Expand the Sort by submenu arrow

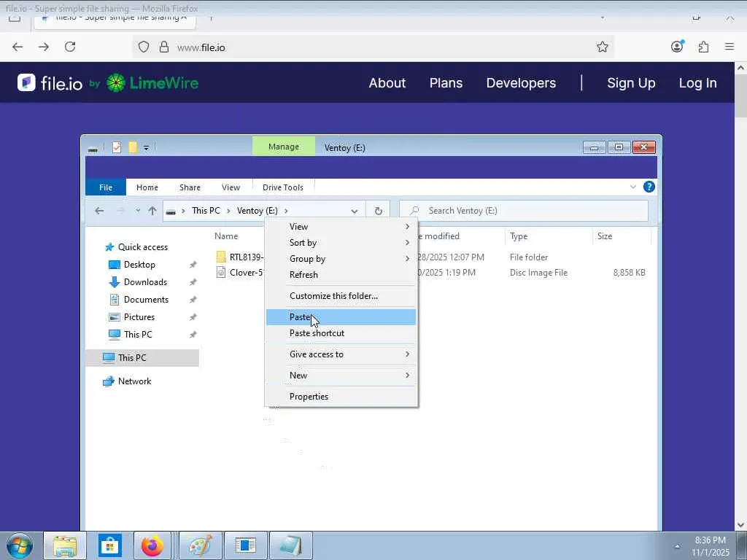[407, 243]
